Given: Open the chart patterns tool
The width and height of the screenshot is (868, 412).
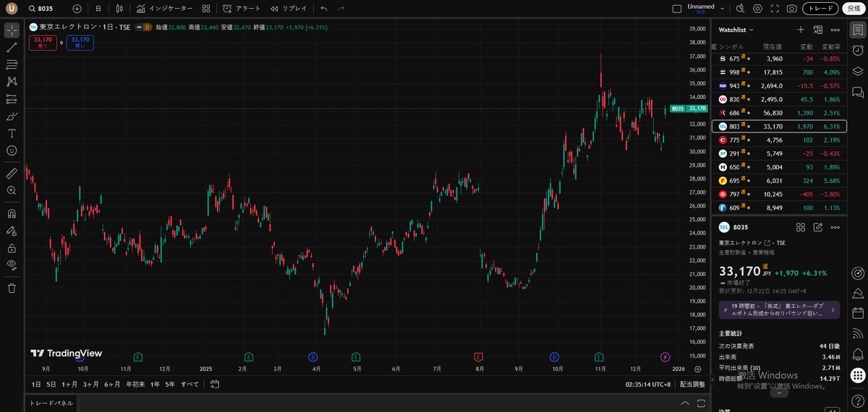Looking at the screenshot, I should pyautogui.click(x=12, y=82).
